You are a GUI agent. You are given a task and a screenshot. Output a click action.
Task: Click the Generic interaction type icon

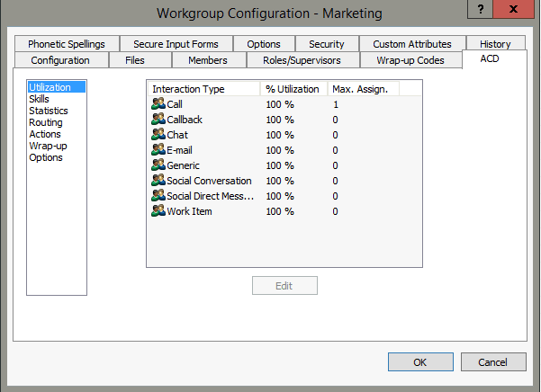pyautogui.click(x=158, y=166)
